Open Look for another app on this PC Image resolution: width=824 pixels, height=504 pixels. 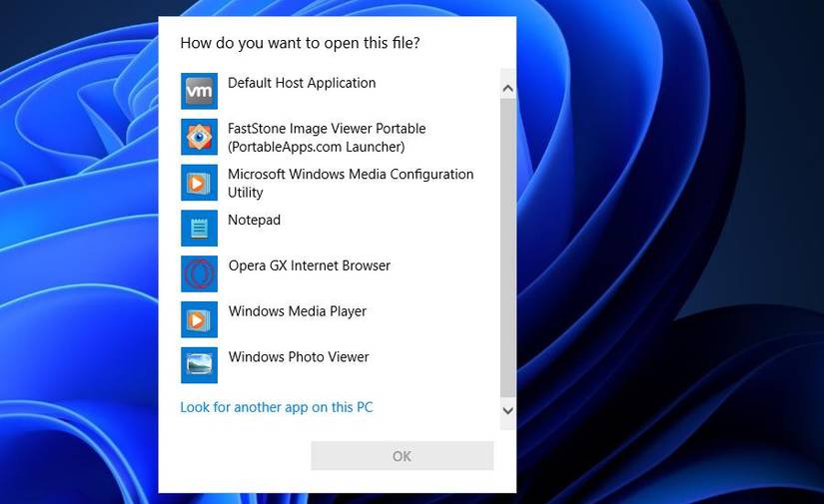pyautogui.click(x=277, y=407)
